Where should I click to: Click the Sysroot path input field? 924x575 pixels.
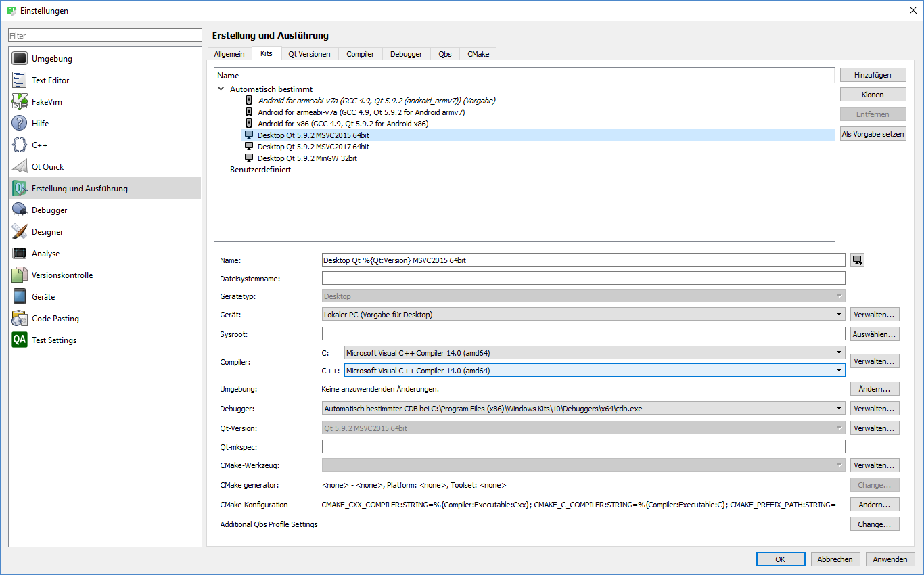pos(584,333)
